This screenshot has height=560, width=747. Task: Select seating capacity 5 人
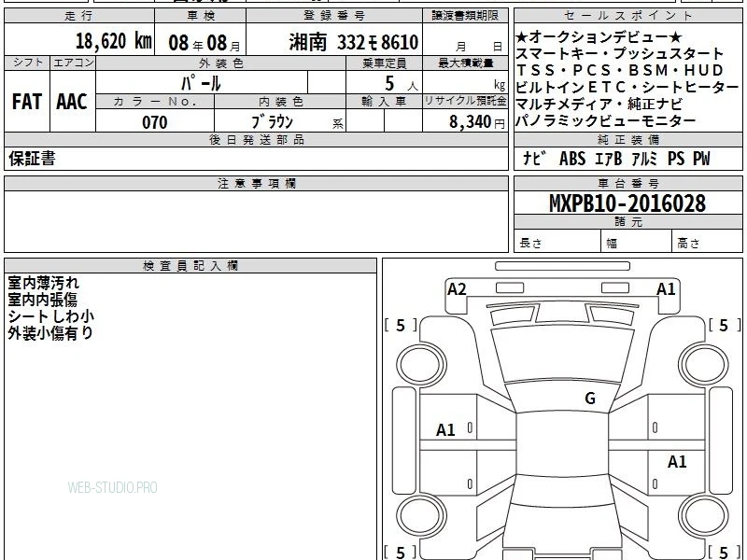pos(401,84)
